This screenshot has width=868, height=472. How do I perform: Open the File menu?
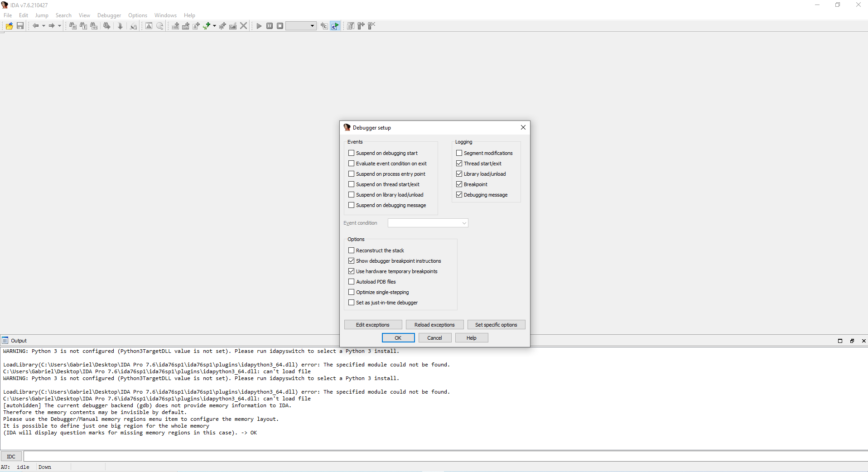point(8,15)
